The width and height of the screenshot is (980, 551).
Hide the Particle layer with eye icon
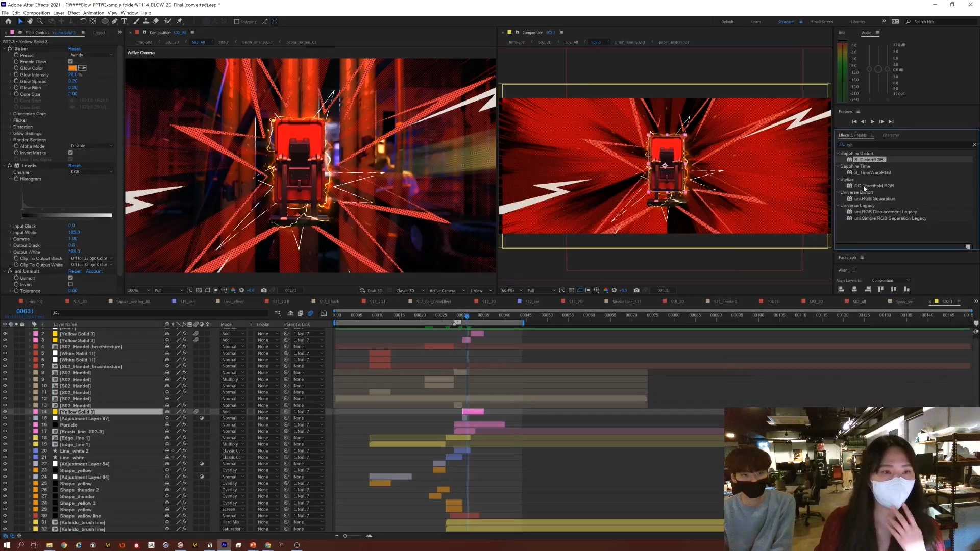click(5, 425)
